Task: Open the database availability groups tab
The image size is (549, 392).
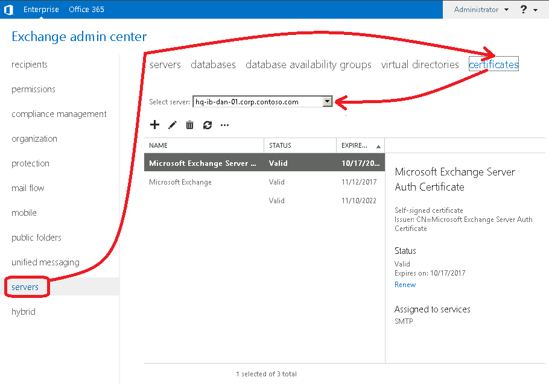Action: pyautogui.click(x=308, y=65)
